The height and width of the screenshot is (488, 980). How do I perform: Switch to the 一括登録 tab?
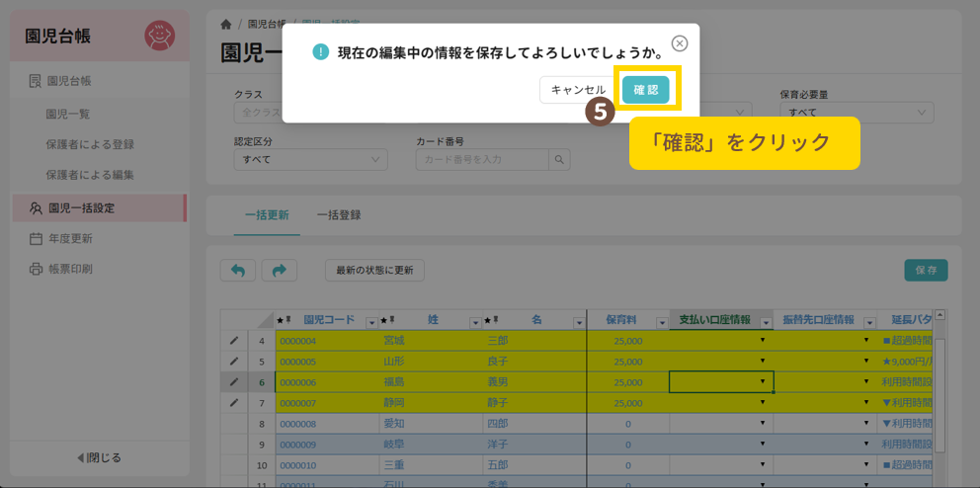pyautogui.click(x=339, y=214)
